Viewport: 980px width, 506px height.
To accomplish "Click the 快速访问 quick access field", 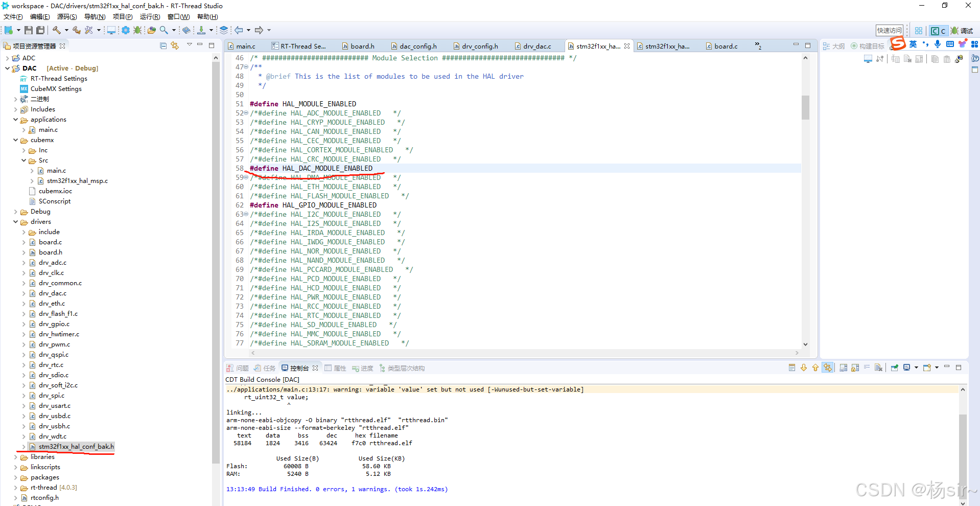I will coord(890,31).
